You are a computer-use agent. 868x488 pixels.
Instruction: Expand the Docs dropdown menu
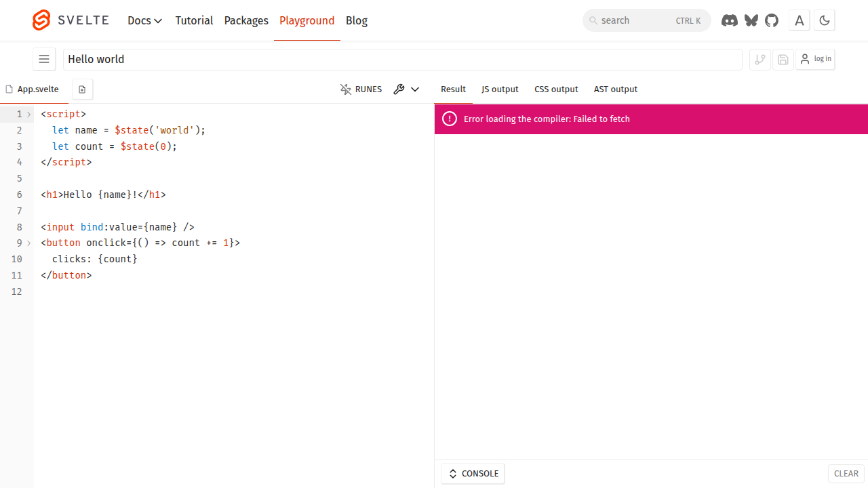(144, 20)
